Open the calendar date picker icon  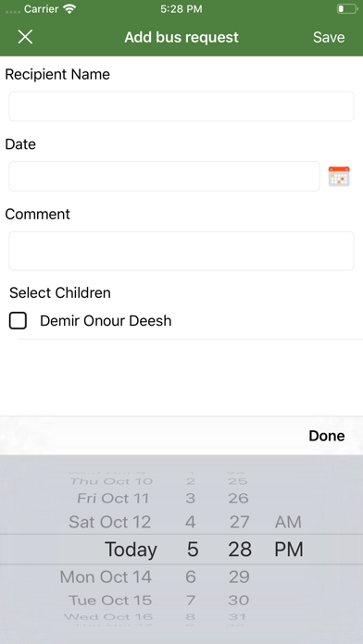pyautogui.click(x=339, y=177)
